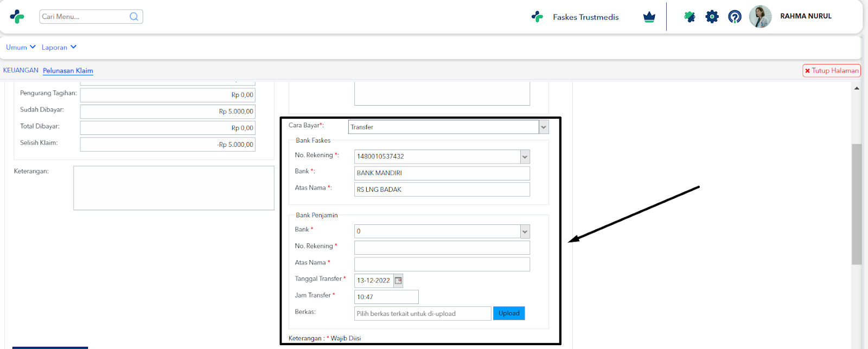Image resolution: width=868 pixels, height=349 pixels.
Task: Open the Laporan menu
Action: [59, 47]
